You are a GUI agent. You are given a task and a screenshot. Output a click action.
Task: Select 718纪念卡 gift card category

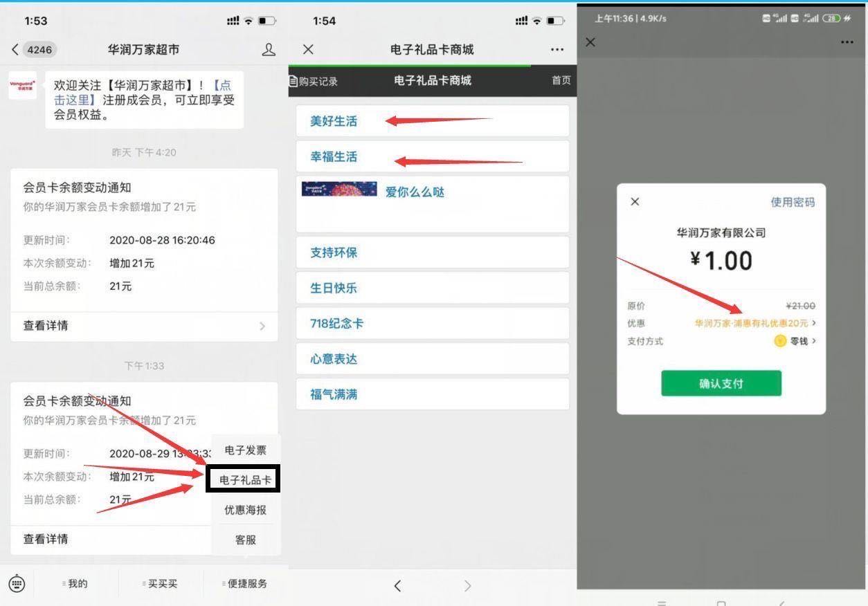point(433,324)
